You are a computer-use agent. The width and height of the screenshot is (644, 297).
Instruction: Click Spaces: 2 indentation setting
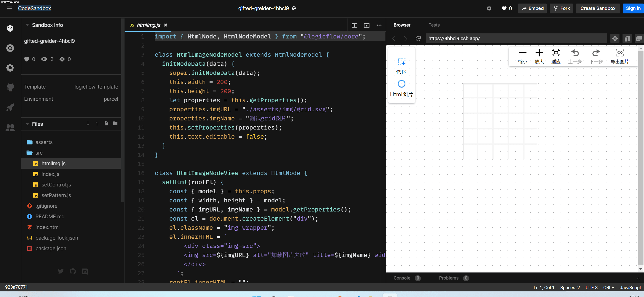point(570,287)
